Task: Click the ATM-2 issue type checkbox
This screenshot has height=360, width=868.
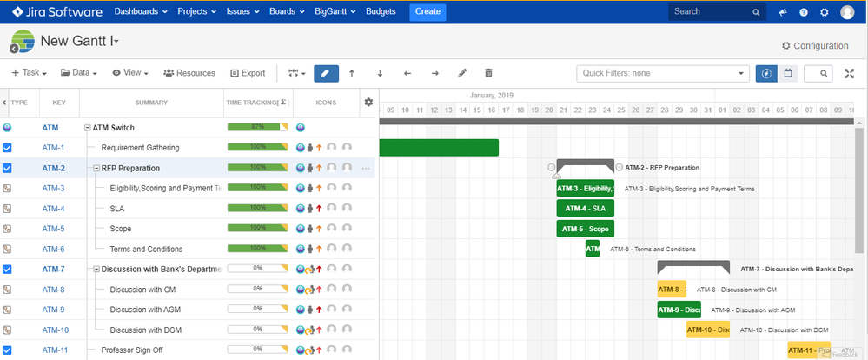Action: 7,168
